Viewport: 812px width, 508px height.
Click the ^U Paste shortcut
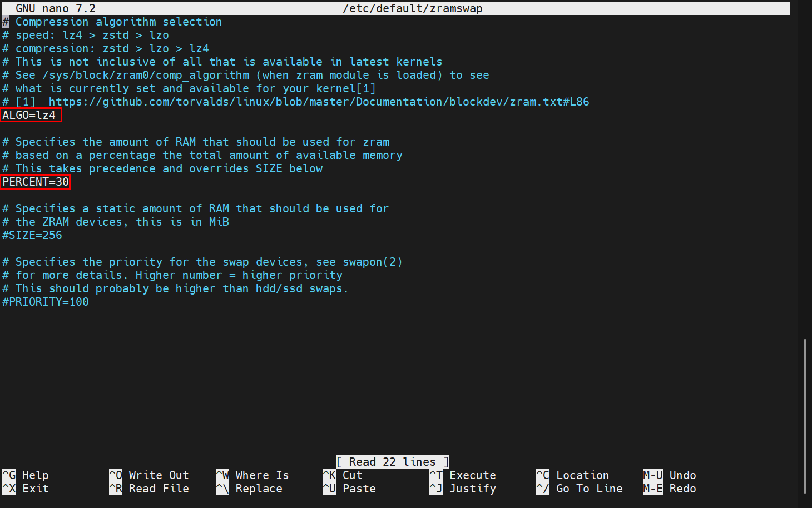click(x=349, y=489)
